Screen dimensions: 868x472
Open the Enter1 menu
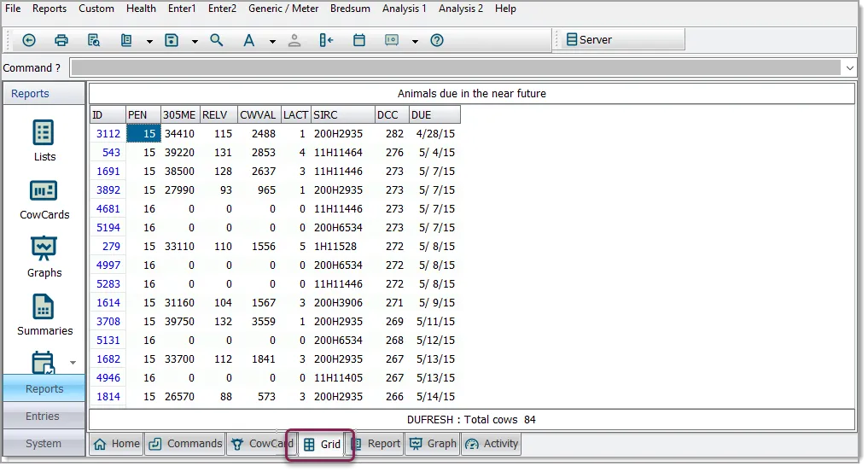(x=182, y=9)
